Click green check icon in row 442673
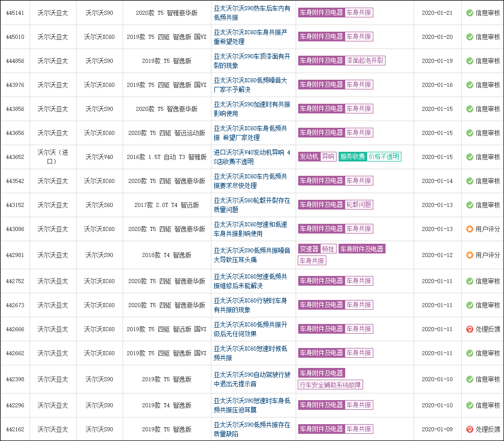This screenshot has height=441, width=504. [x=470, y=305]
